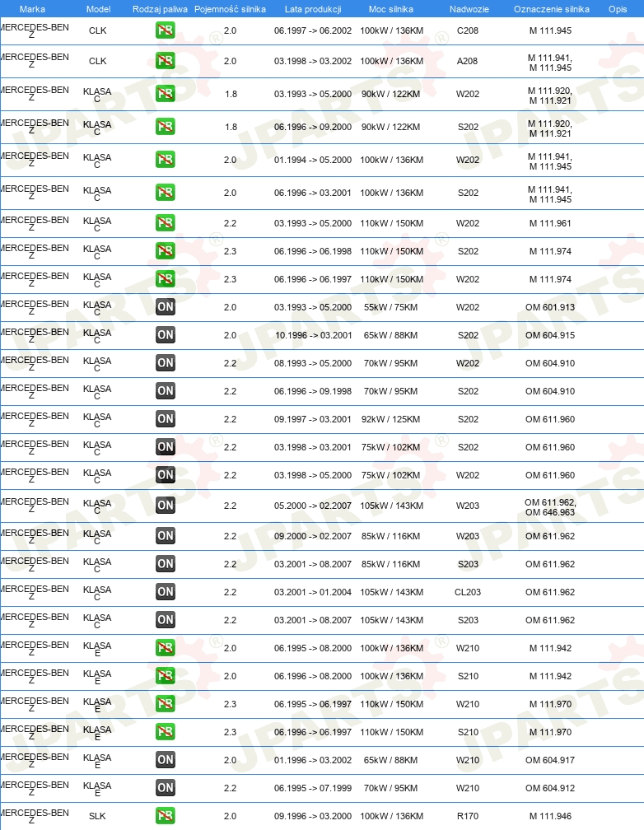Viewport: 644px width, 830px height.
Task: Click engine code OM 601.913
Action: pyautogui.click(x=550, y=308)
